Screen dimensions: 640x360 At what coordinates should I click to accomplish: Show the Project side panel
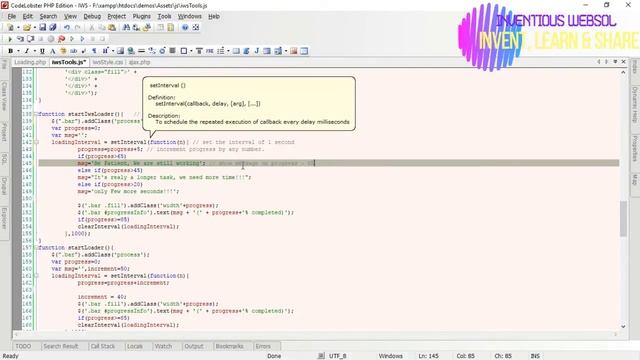pyautogui.click(x=4, y=132)
